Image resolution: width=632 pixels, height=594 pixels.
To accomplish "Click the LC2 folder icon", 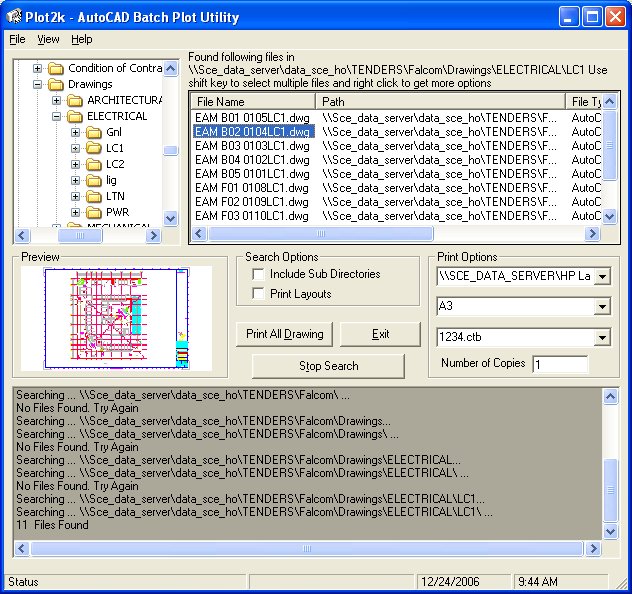I will tap(94, 164).
